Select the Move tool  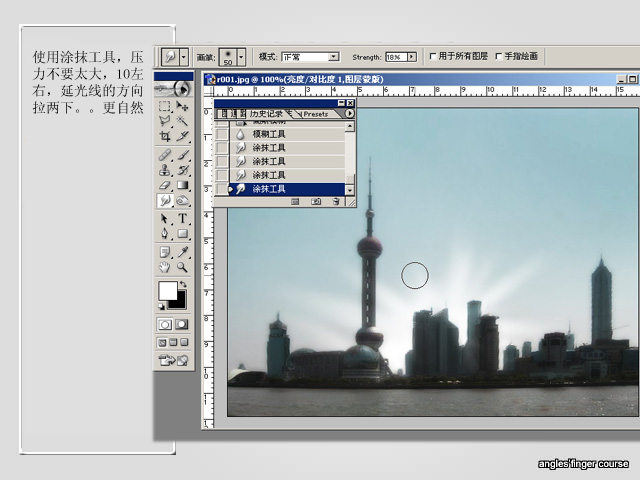(x=182, y=107)
